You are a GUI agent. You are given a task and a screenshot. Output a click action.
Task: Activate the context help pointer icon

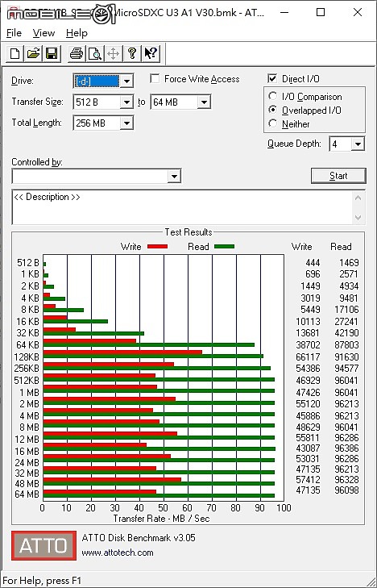[151, 53]
